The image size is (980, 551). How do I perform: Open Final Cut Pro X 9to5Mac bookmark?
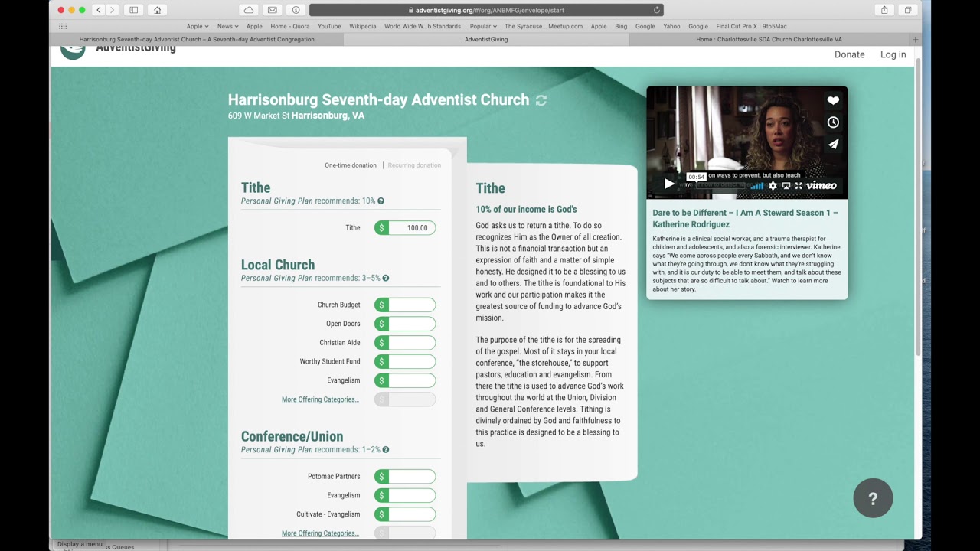[x=751, y=26]
